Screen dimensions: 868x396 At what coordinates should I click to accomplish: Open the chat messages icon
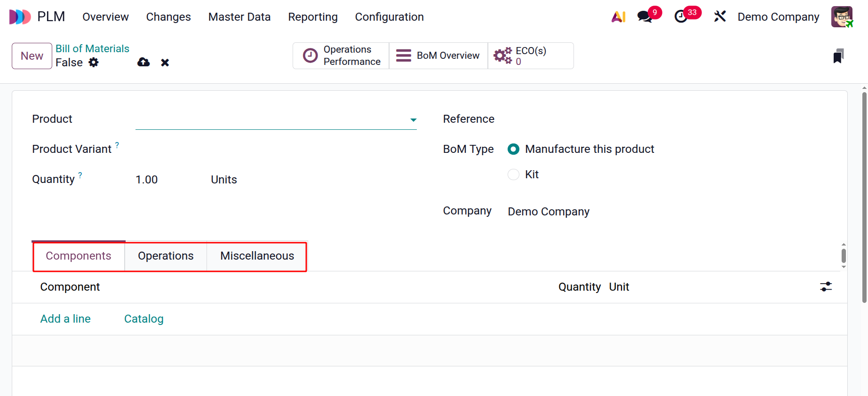coord(644,17)
